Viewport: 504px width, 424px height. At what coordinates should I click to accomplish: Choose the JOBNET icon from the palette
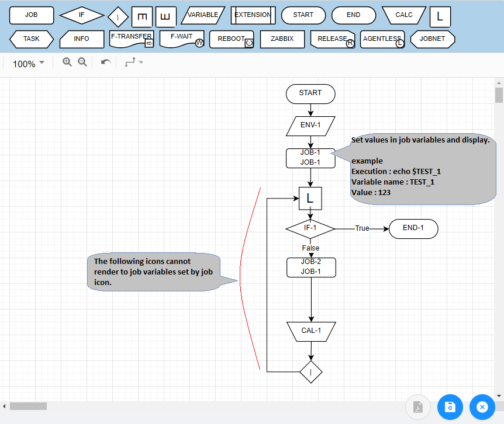[433, 39]
